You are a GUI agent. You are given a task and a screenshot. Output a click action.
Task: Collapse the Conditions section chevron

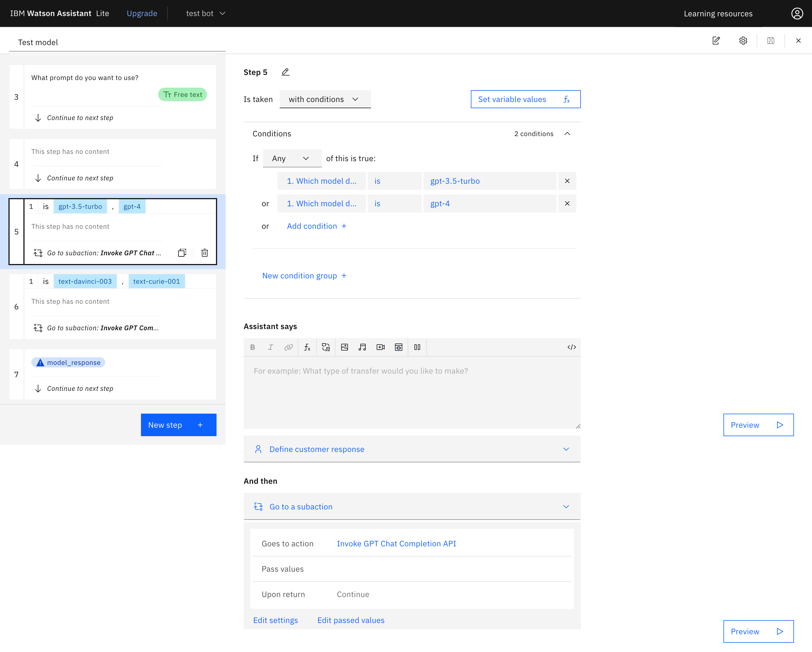coord(567,134)
